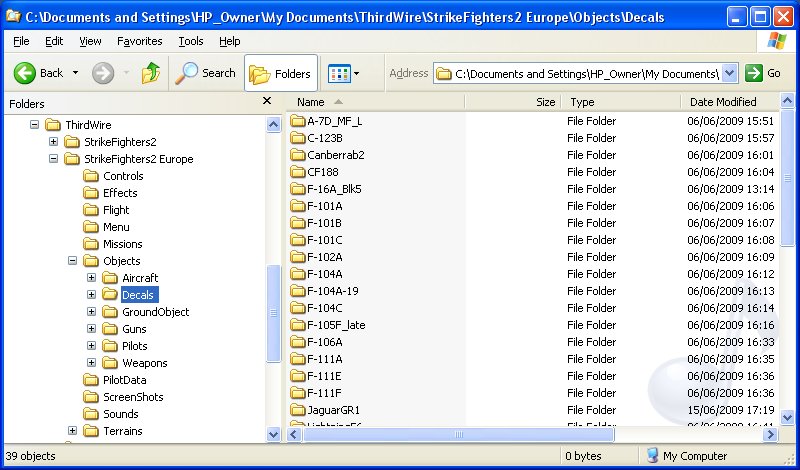Close the Folders pane with X
Screen dimensions: 800x470
(267, 101)
